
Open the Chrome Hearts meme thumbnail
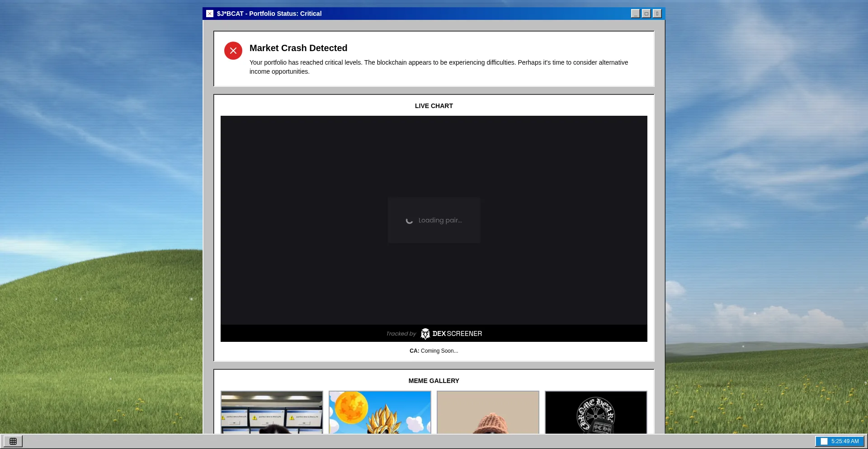tap(596, 412)
